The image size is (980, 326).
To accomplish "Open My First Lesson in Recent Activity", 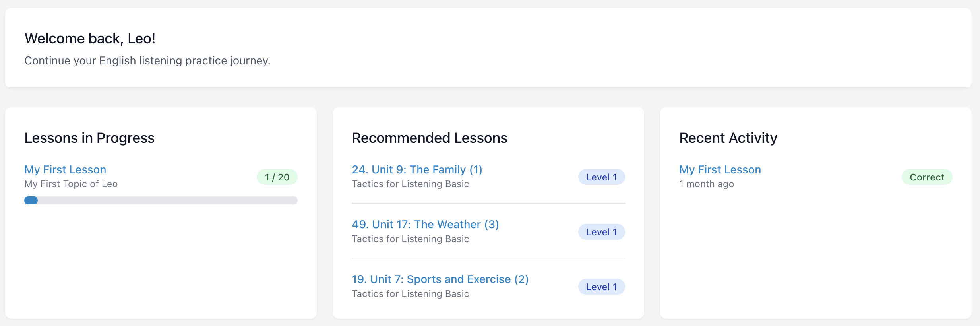I will pyautogui.click(x=720, y=169).
